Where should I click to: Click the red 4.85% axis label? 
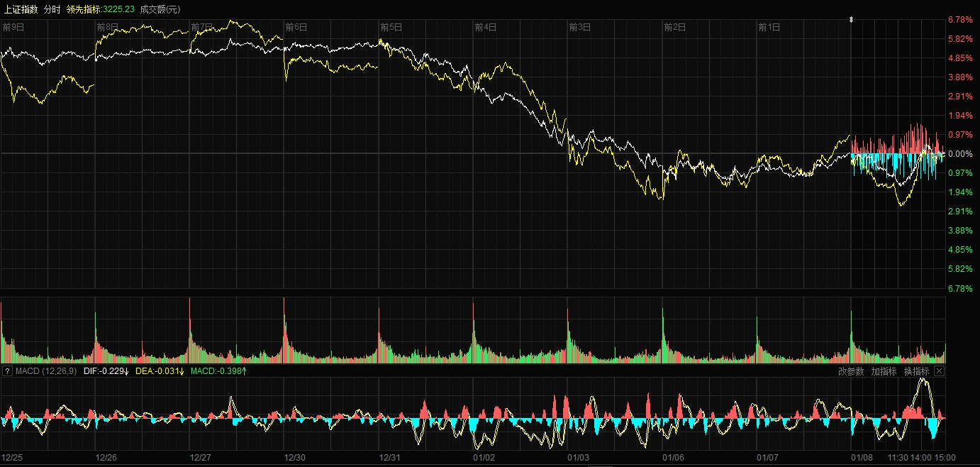click(x=960, y=58)
